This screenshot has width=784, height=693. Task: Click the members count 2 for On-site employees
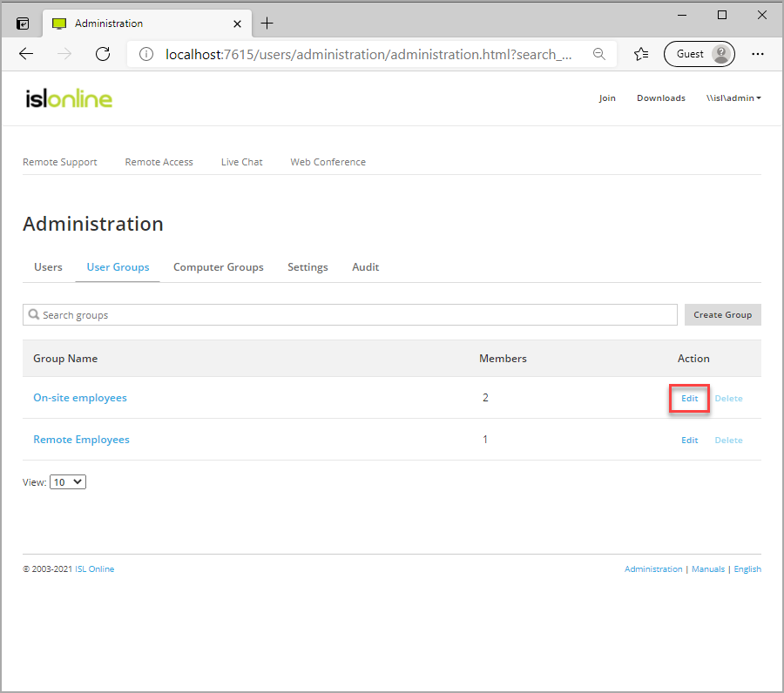click(x=485, y=398)
